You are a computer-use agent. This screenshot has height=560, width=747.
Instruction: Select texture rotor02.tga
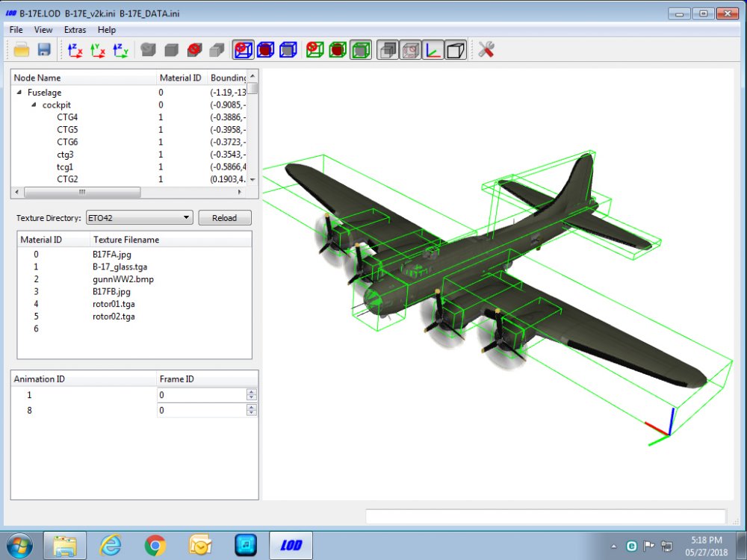pos(114,316)
